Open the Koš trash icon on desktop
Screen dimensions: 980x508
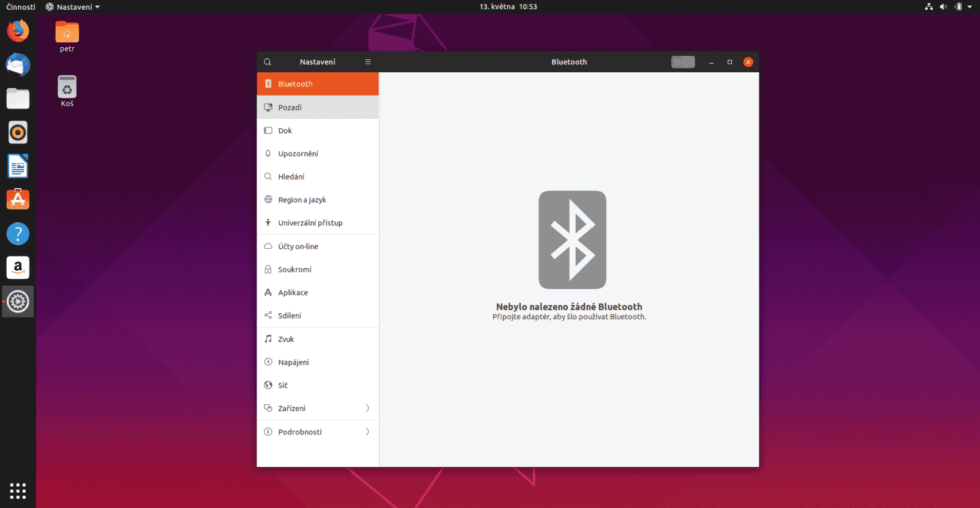click(67, 91)
